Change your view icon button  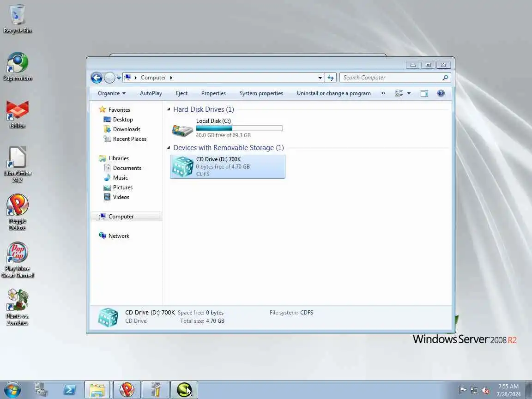tap(399, 93)
